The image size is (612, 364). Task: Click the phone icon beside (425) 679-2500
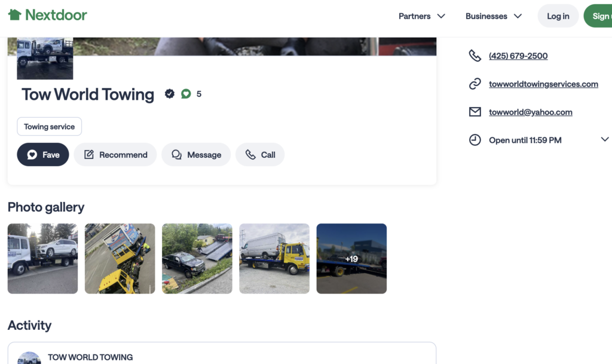point(475,56)
